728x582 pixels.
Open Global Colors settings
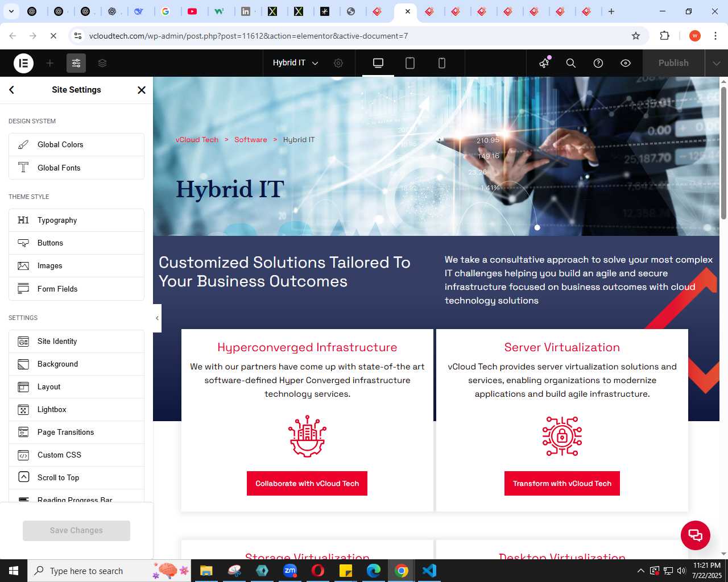76,145
